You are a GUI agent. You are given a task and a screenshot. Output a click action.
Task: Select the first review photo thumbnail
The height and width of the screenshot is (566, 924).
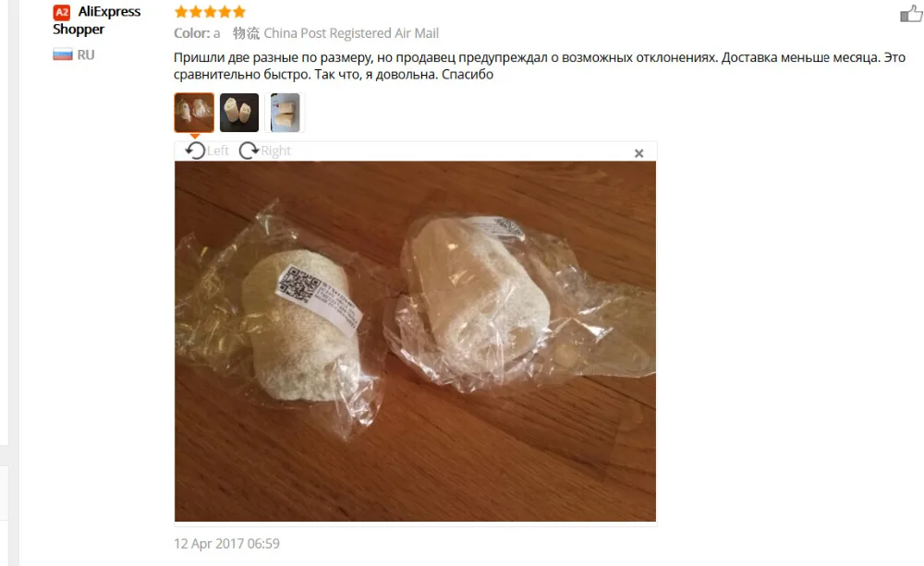click(x=194, y=113)
